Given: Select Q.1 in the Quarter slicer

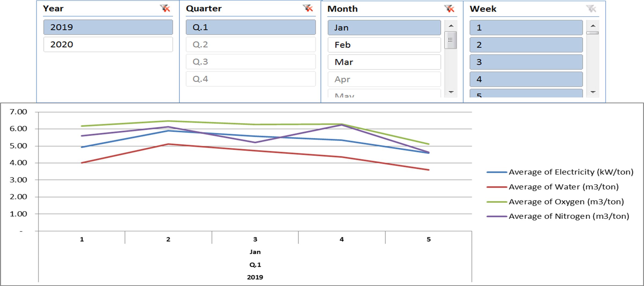Looking at the screenshot, I should tap(251, 27).
